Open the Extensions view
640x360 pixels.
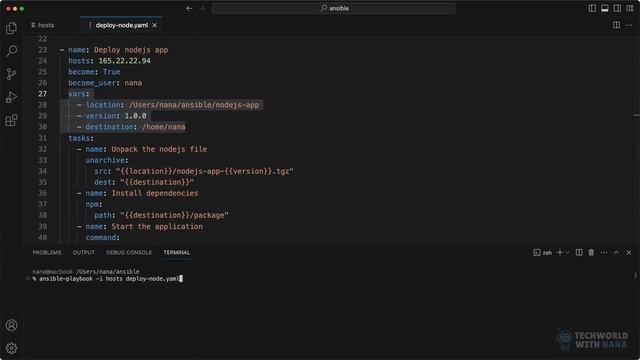(x=11, y=120)
